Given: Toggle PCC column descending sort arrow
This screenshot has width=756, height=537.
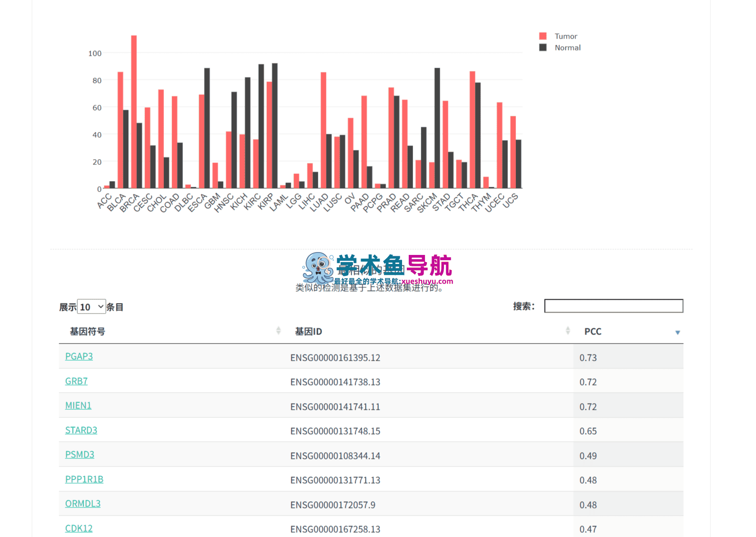Looking at the screenshot, I should [x=677, y=333].
